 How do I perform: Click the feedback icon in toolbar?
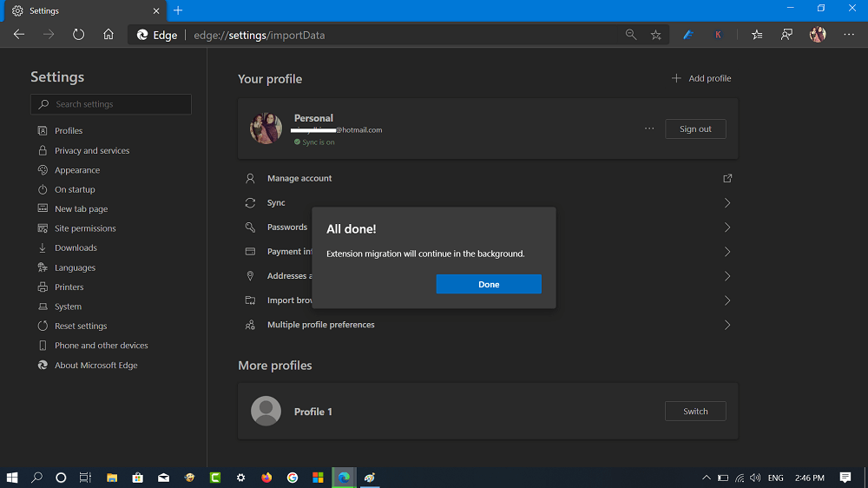tap(786, 35)
